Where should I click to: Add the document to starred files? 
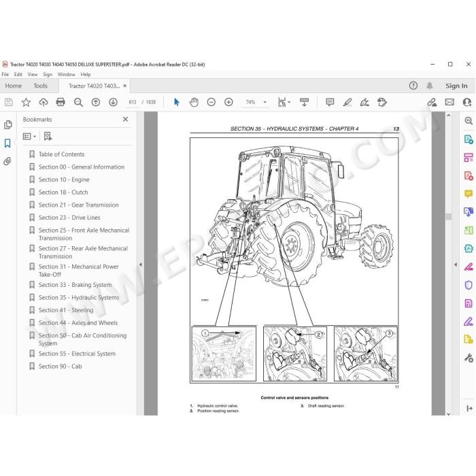coord(26,102)
